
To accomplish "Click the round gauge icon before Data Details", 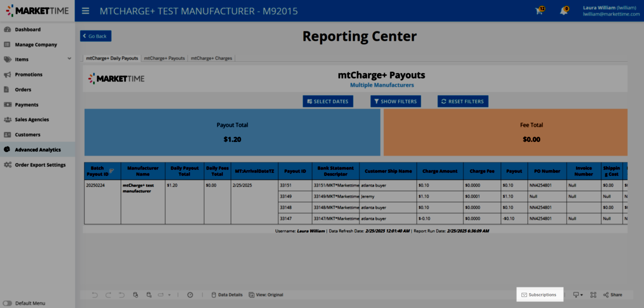I will (x=190, y=295).
